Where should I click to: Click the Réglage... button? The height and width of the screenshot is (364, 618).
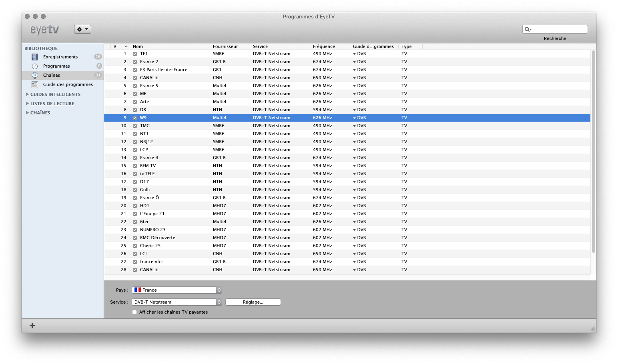point(253,302)
